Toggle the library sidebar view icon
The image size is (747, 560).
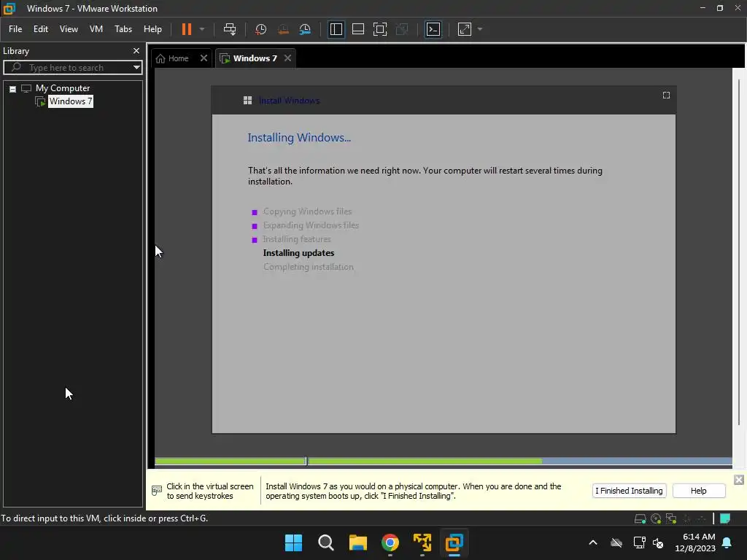click(336, 29)
